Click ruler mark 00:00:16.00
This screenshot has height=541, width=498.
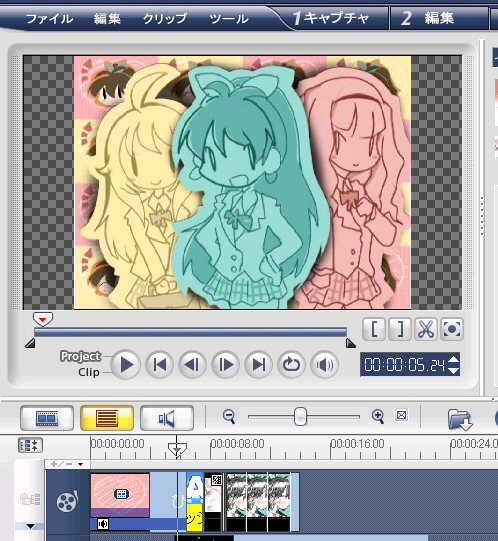pos(358,443)
